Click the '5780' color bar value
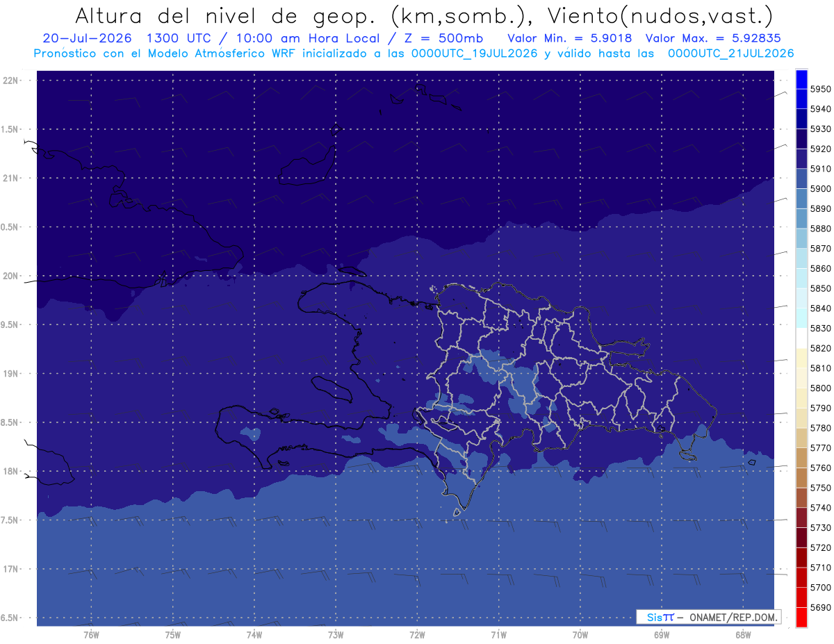Image resolution: width=834 pixels, height=644 pixels. [821, 428]
